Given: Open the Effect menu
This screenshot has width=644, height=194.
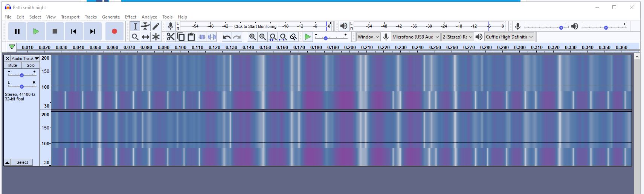Looking at the screenshot, I should pos(130,17).
